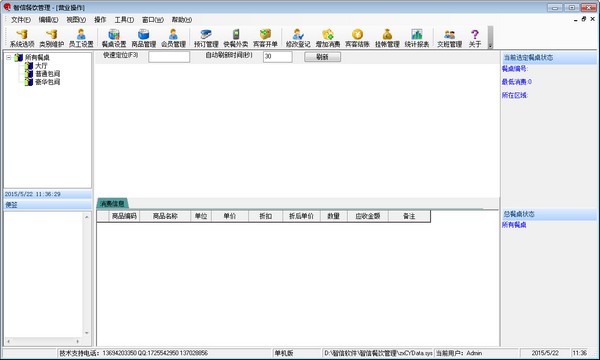
Task: Click 增加消费 add consumption
Action: click(328, 38)
